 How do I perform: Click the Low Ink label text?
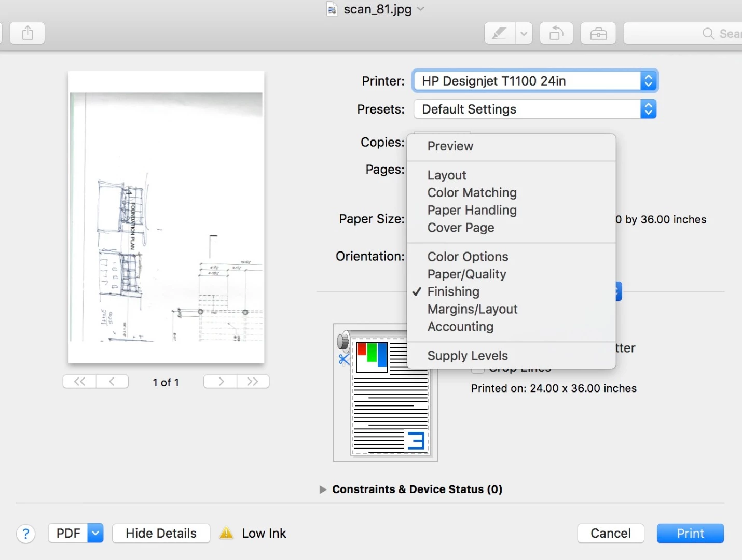point(264,533)
